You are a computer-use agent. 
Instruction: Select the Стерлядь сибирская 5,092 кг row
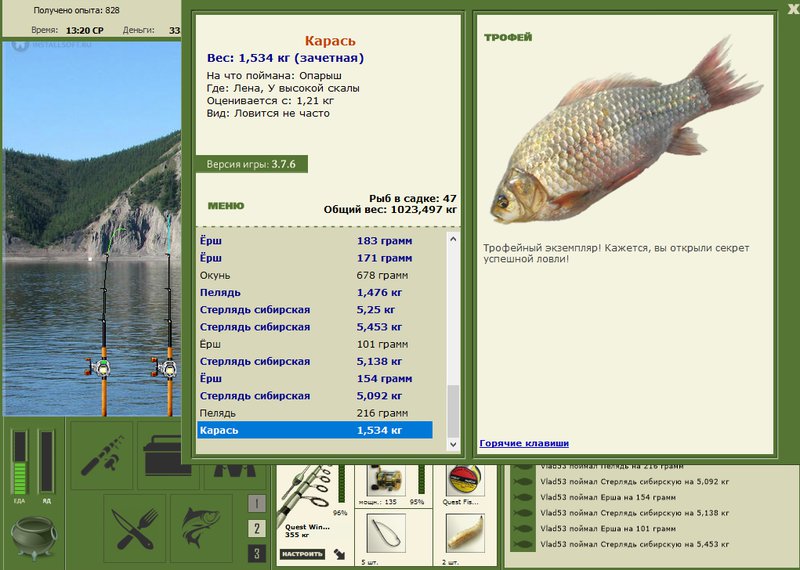[315, 396]
